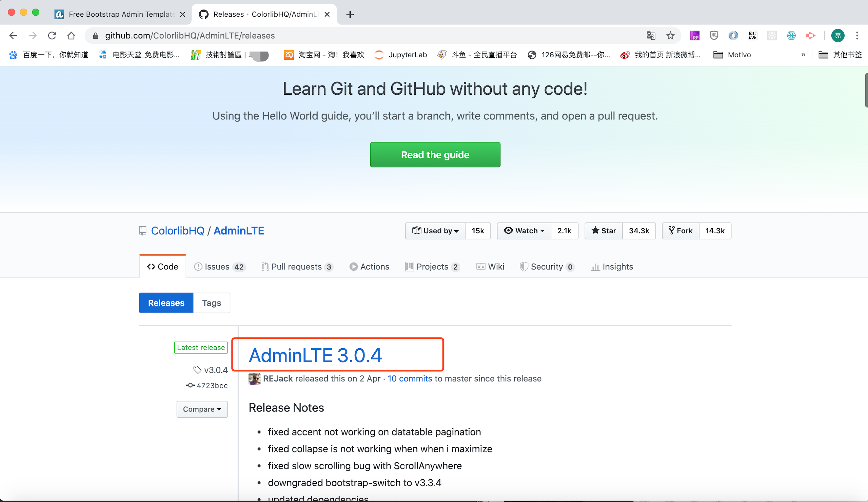Click the Read the guide button
This screenshot has width=868, height=502.
pyautogui.click(x=435, y=155)
